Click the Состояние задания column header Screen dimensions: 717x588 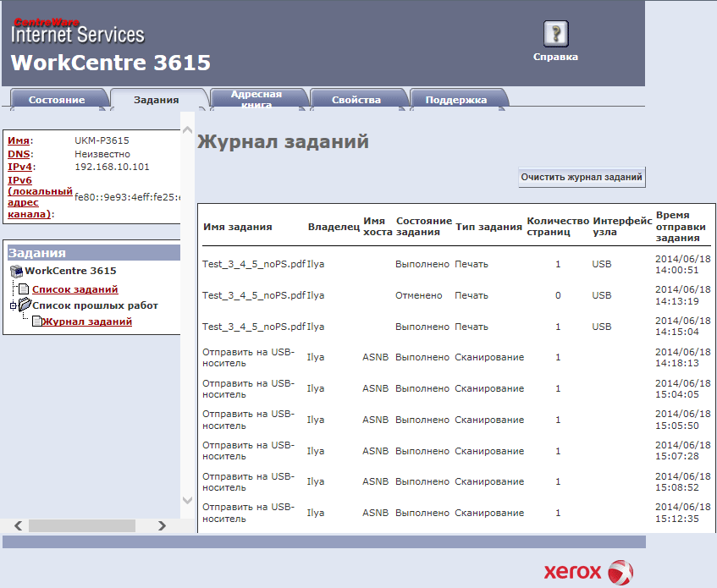coord(424,226)
